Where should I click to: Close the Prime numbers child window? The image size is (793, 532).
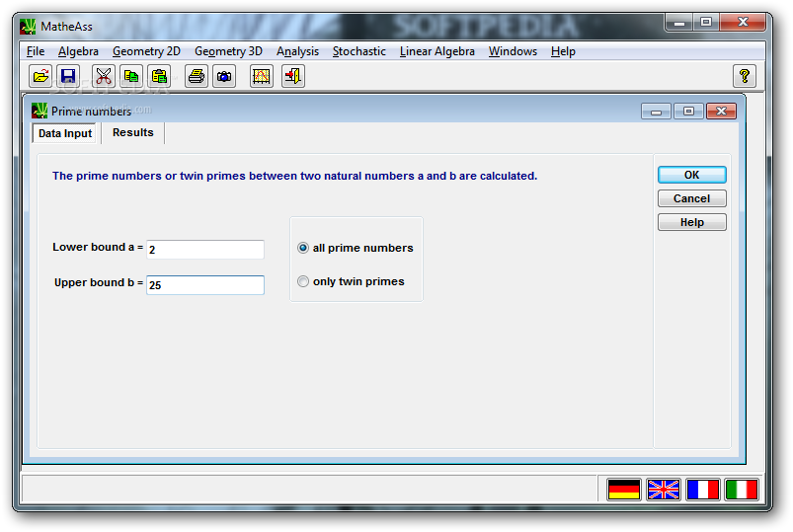(721, 112)
